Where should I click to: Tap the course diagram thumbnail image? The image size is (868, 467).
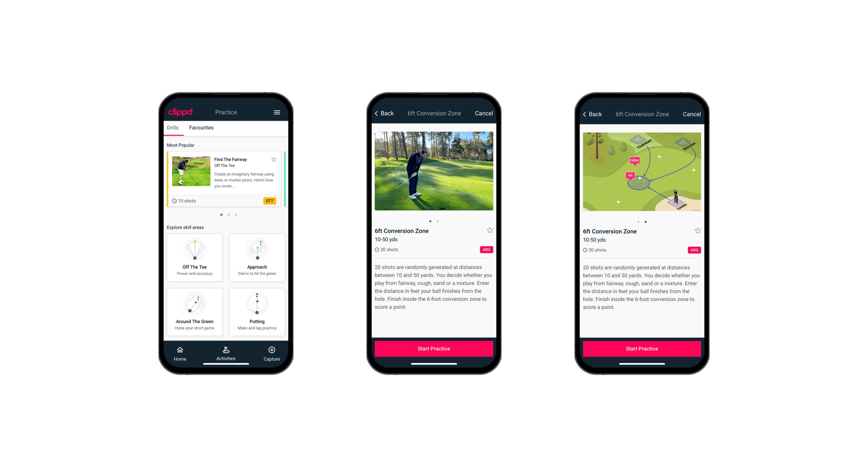641,172
